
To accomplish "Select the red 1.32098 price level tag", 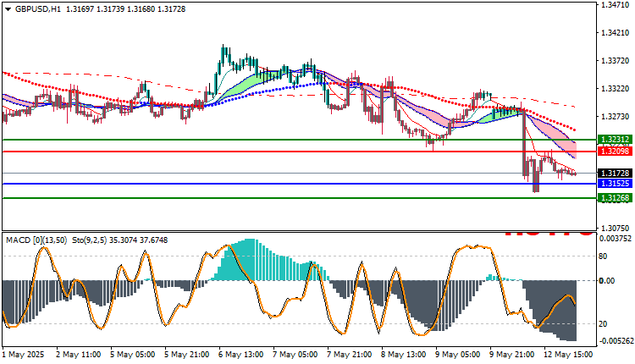I will [615, 152].
